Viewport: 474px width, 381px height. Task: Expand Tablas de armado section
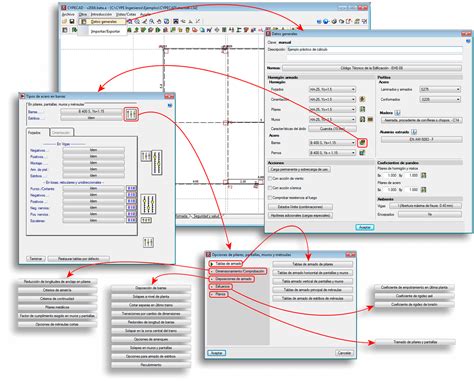click(x=226, y=264)
